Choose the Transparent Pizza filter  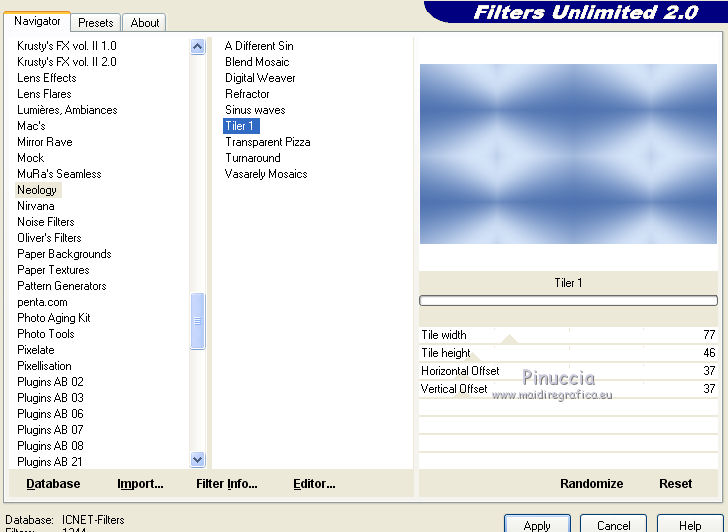[267, 142]
